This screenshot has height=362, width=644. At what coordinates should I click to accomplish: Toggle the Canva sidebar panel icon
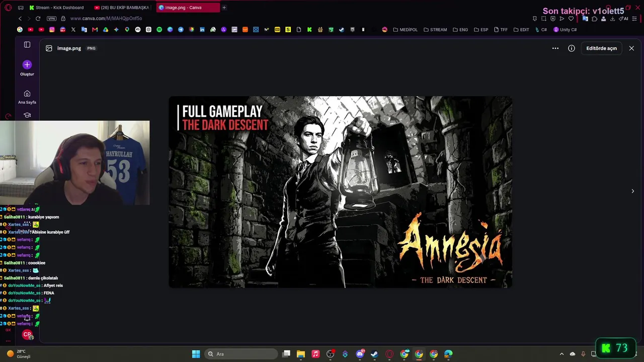tap(27, 45)
